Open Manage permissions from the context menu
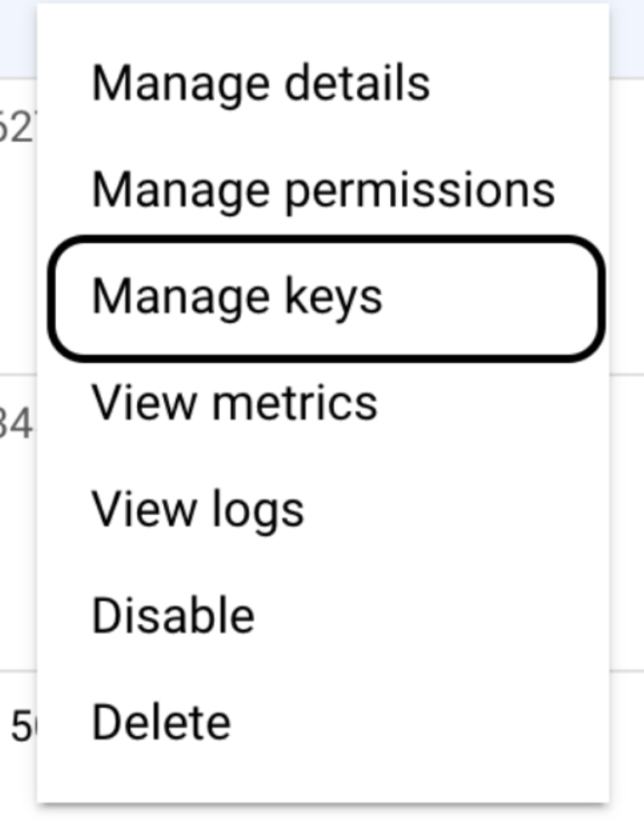The image size is (644, 821). [322, 190]
